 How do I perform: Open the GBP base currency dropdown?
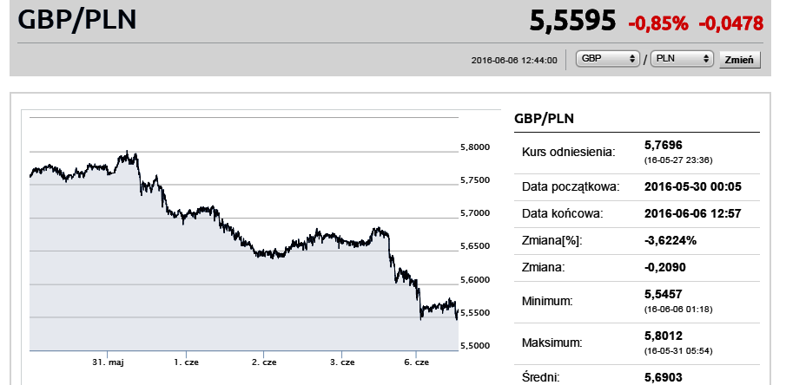(x=608, y=59)
